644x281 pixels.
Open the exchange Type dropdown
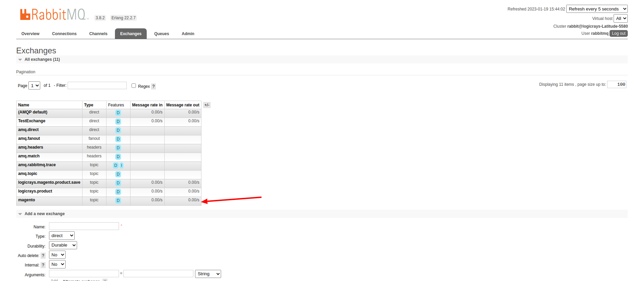[62, 236]
